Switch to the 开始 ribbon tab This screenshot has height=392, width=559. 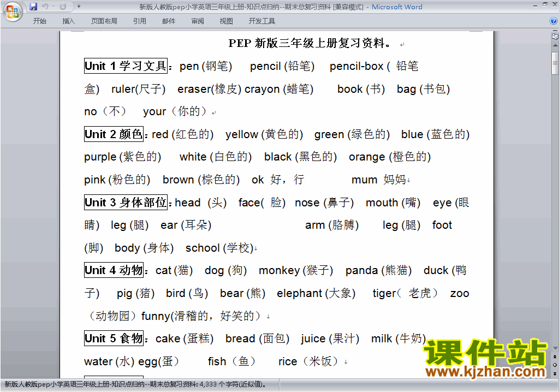tap(39, 21)
